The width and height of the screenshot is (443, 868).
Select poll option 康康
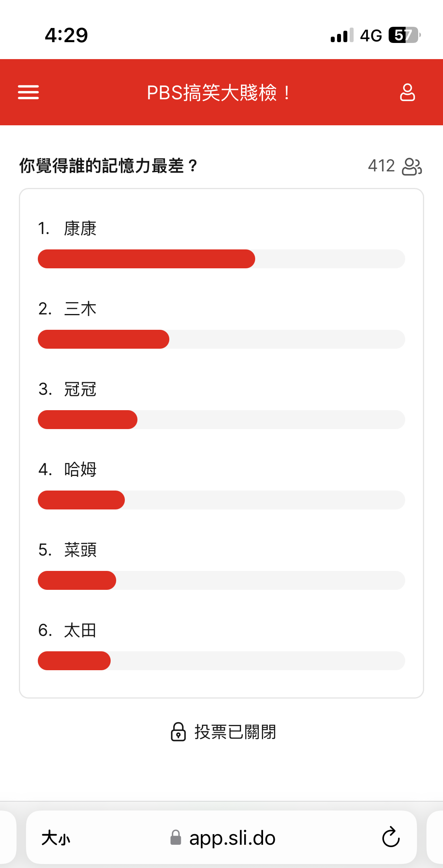click(x=80, y=229)
